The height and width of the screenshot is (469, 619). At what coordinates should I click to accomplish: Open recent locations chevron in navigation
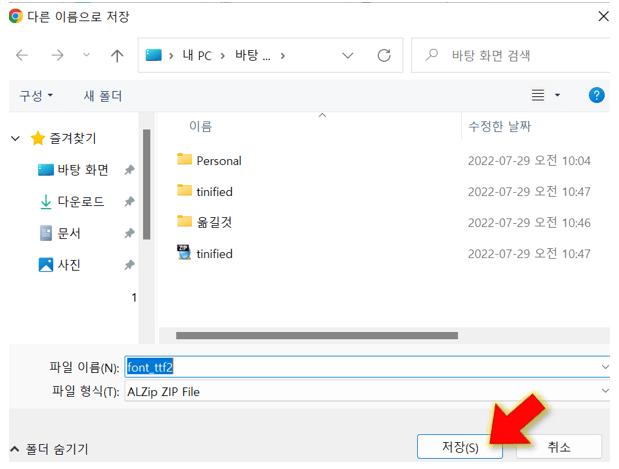(86, 55)
